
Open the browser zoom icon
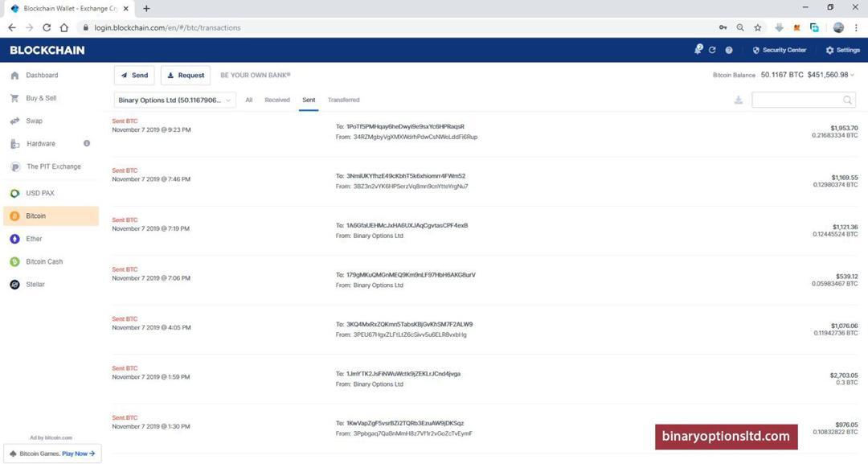[740, 27]
